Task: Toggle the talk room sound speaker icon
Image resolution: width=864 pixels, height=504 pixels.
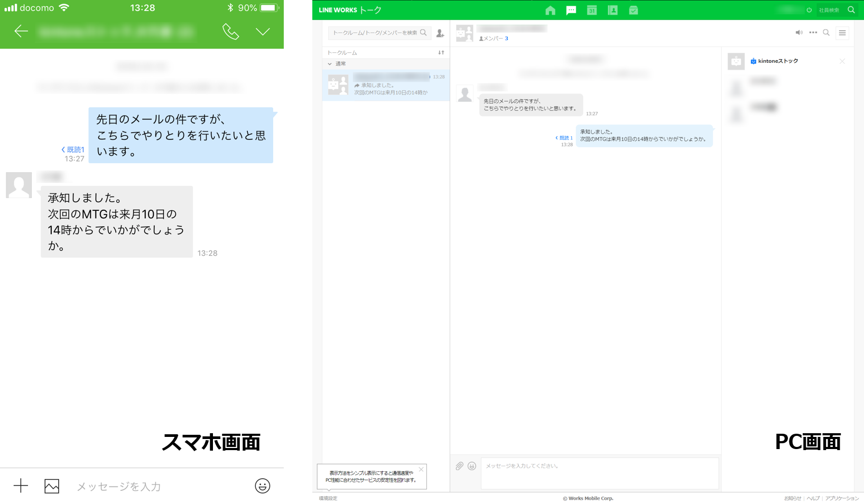Action: click(798, 33)
